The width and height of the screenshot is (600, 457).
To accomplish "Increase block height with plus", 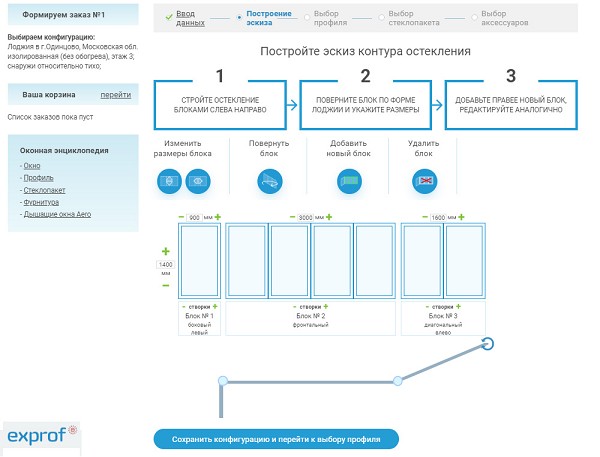I will click(165, 251).
